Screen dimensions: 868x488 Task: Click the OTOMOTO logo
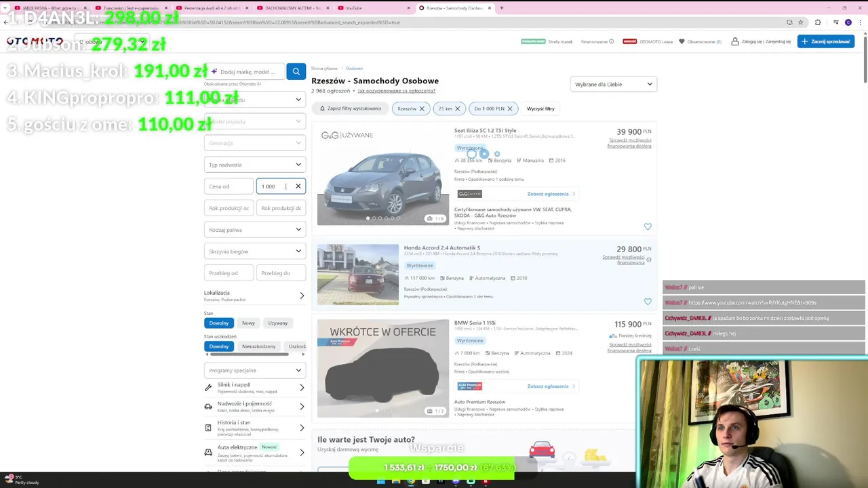[x=35, y=41]
